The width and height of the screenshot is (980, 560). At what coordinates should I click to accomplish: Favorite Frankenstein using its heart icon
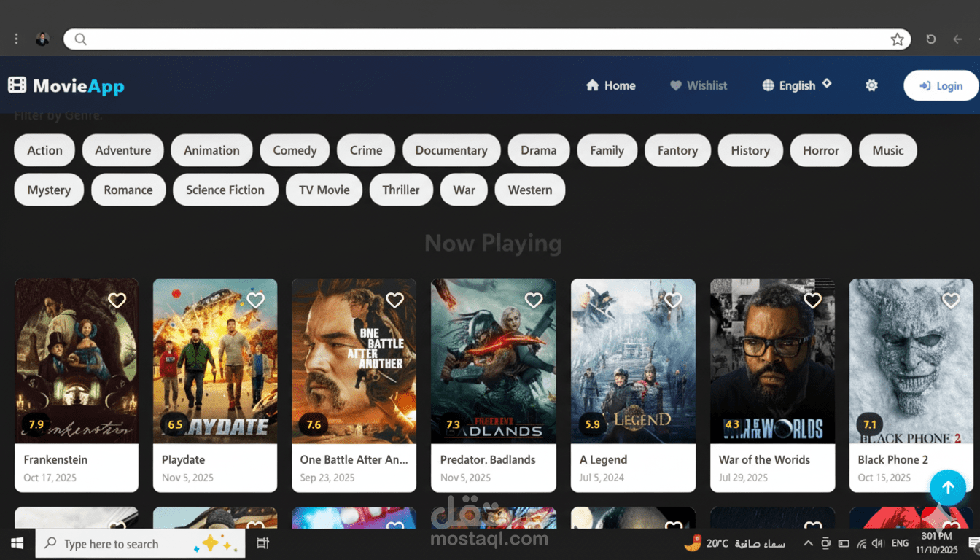117,300
